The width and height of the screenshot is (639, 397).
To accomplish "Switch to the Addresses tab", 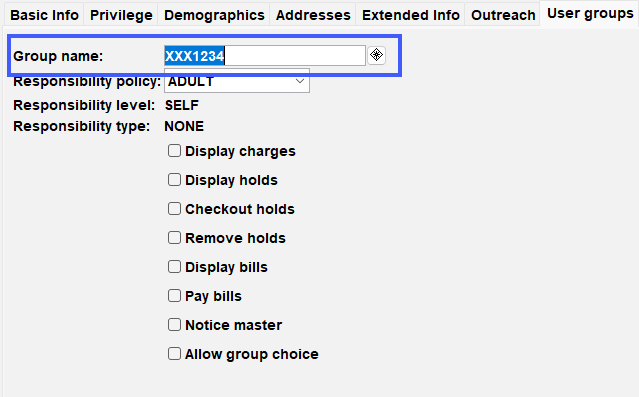I will point(313,15).
